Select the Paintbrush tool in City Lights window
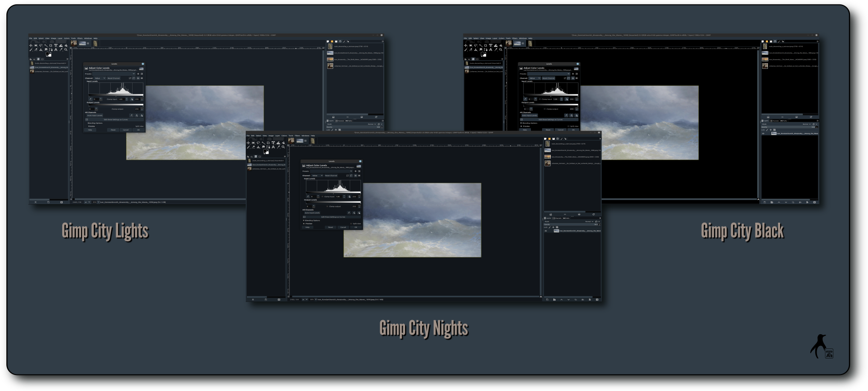Viewport: 868px width, 391px height. pos(31,49)
